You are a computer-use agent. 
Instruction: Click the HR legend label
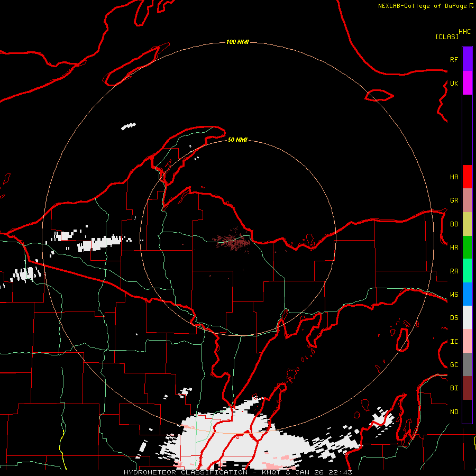[x=454, y=248]
